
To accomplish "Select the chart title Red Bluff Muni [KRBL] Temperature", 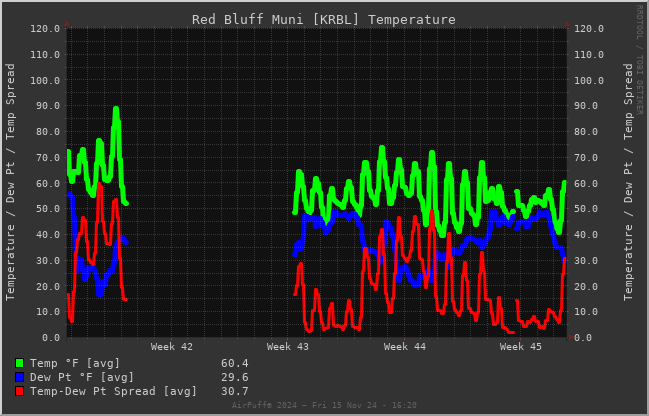I will [x=324, y=19].
